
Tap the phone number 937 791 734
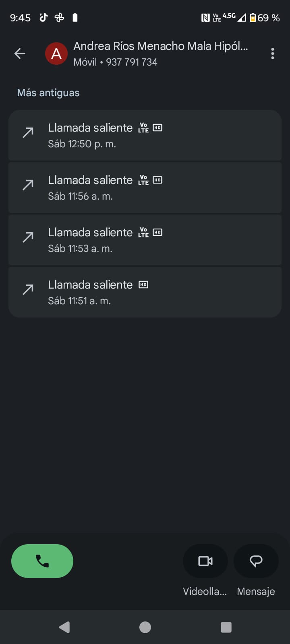pos(132,62)
